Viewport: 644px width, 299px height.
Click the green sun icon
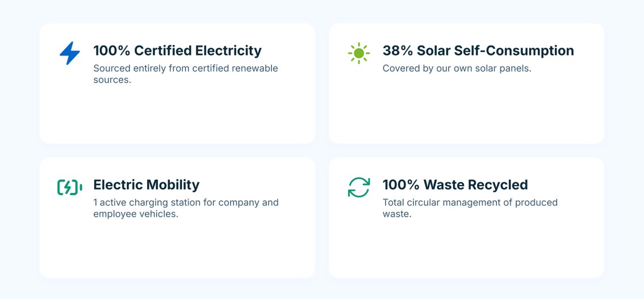point(359,53)
